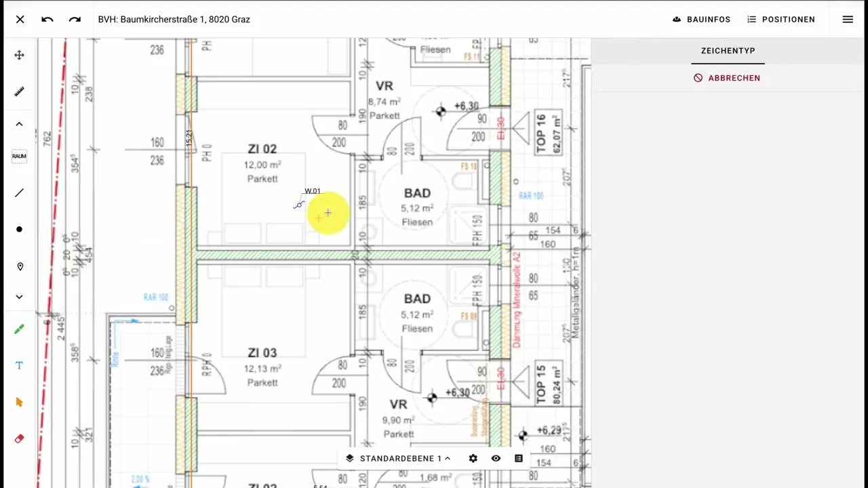Open the Bauinfos panel
Viewport: 868px width, 488px height.
[701, 20]
